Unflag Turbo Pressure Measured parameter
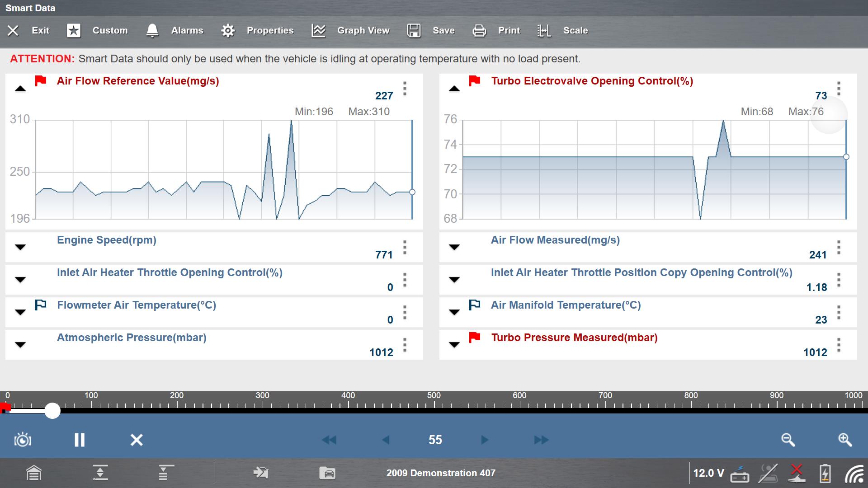 [x=475, y=338]
